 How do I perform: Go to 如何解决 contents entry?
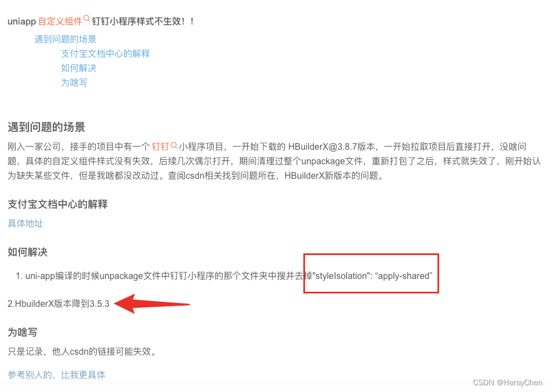click(78, 68)
